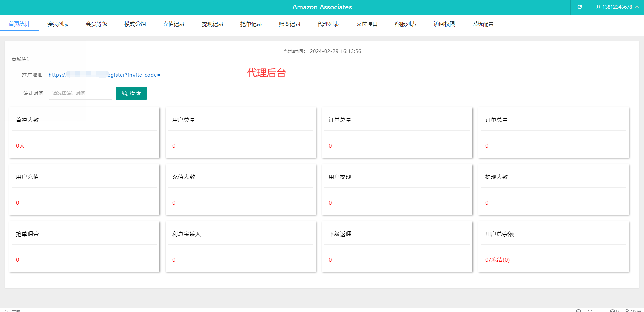Viewport: 644px width, 312px height.
Task: Select the 首页统计 tab
Action: pyautogui.click(x=19, y=24)
